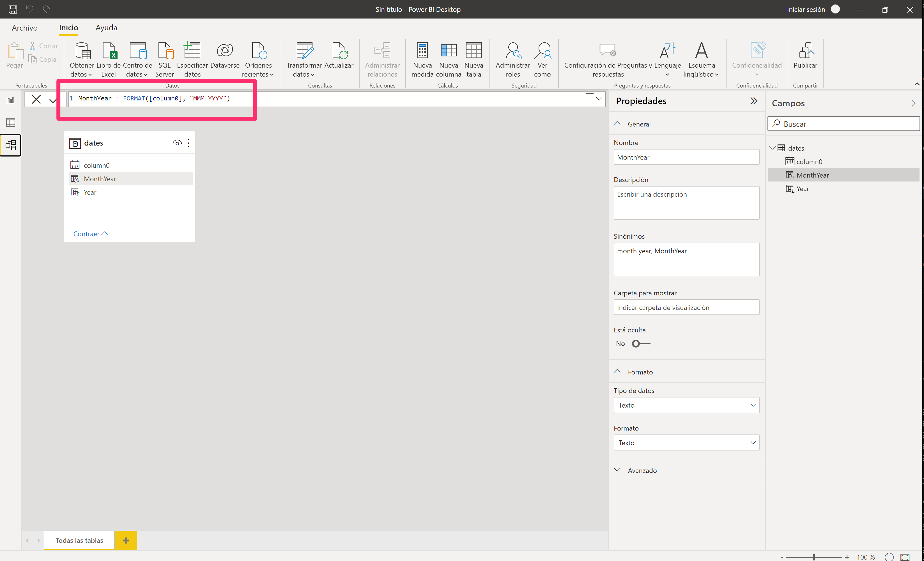The image size is (924, 561).
Task: Switch to Data view in sidebar
Action: pyautogui.click(x=10, y=122)
